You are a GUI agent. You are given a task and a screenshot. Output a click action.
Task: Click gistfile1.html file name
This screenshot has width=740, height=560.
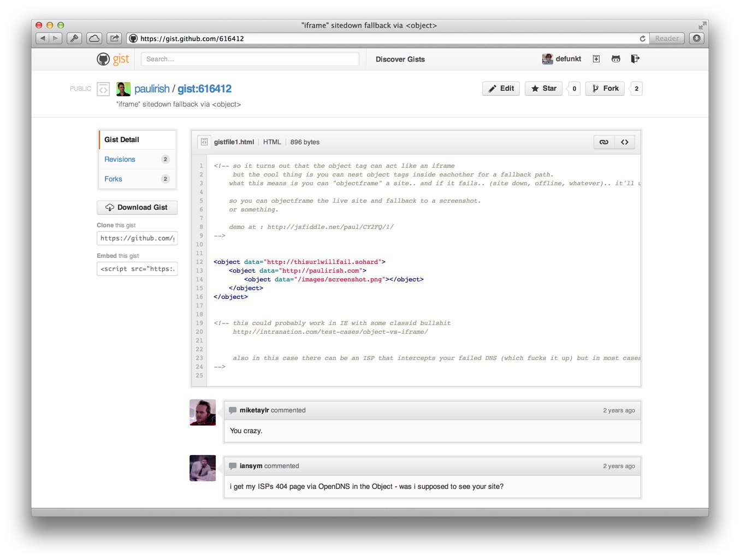(234, 142)
